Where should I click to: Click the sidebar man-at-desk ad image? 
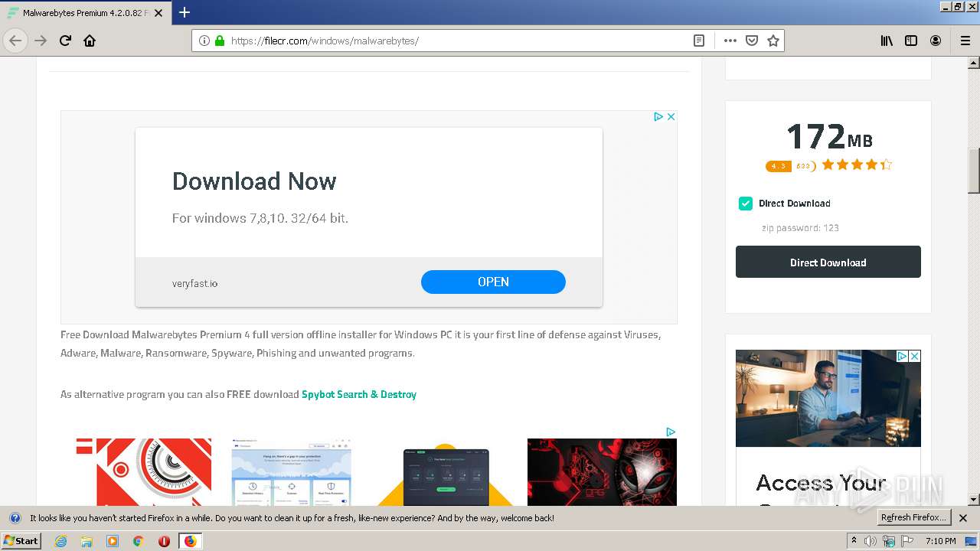828,398
